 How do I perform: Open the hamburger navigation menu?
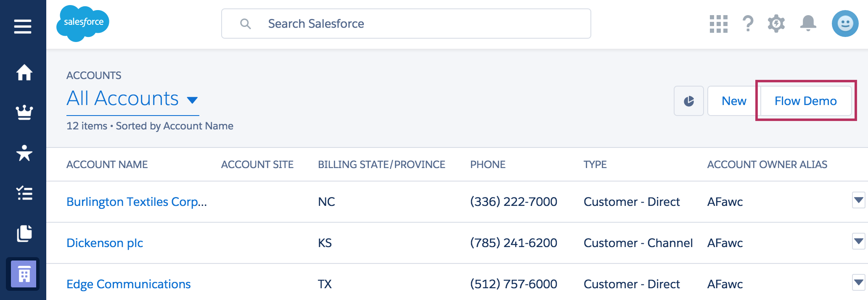pos(23,26)
